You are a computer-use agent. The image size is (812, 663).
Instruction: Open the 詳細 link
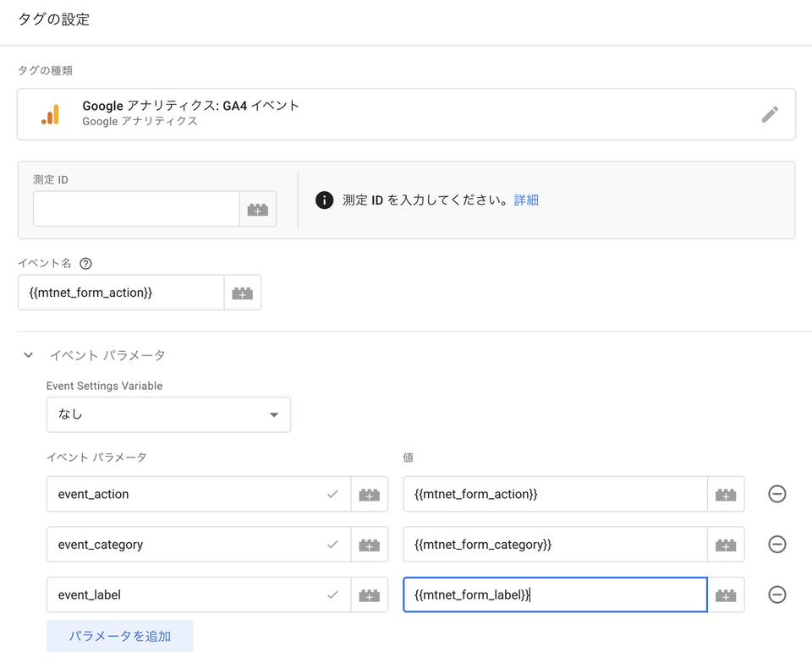coord(526,200)
